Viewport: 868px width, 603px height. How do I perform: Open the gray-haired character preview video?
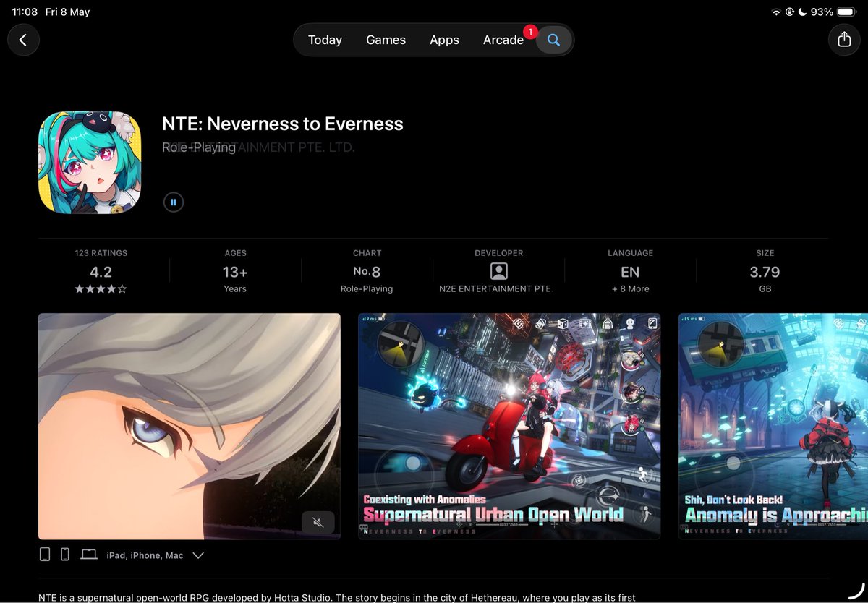189,426
